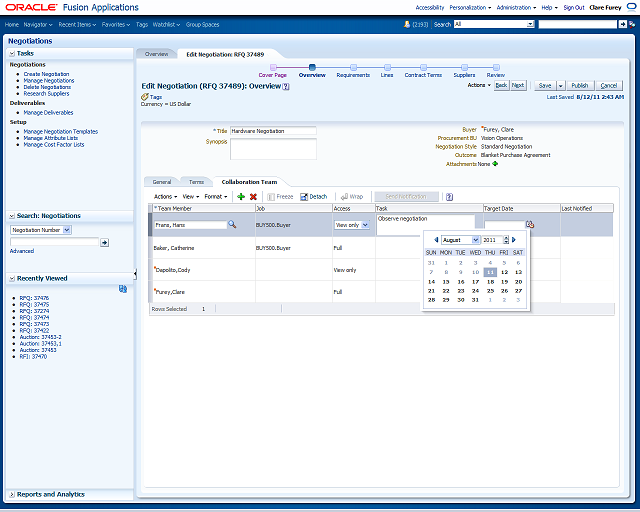This screenshot has width=640, height=512.
Task: Click the Task field Observe negotiation
Action: [x=425, y=225]
